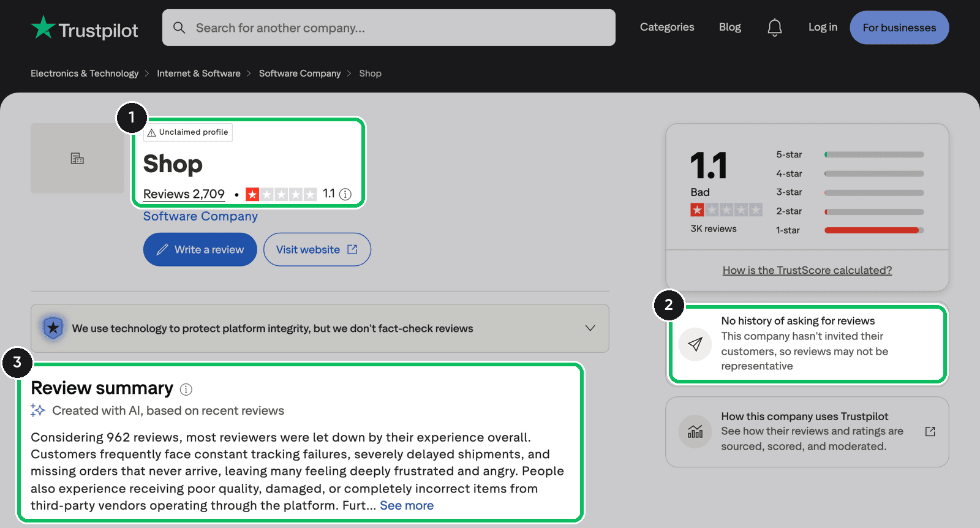Click the How this company uses Trustpilot card title
Viewport: 980px width, 528px height.
coord(804,417)
